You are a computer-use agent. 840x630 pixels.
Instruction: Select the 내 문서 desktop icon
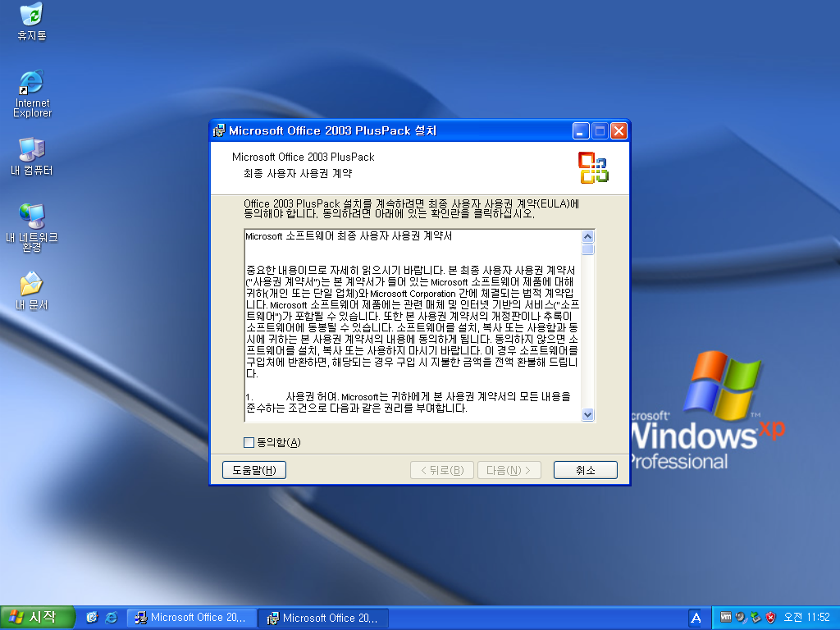pos(32,291)
